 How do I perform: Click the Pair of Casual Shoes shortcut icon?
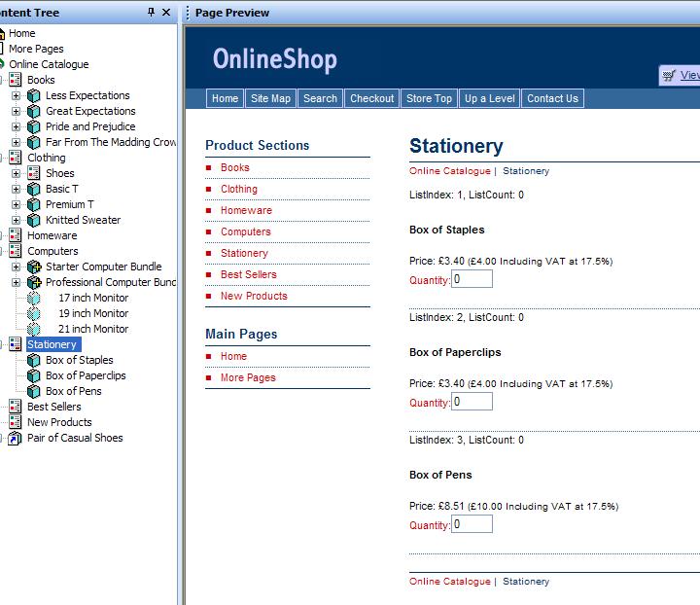tap(16, 438)
